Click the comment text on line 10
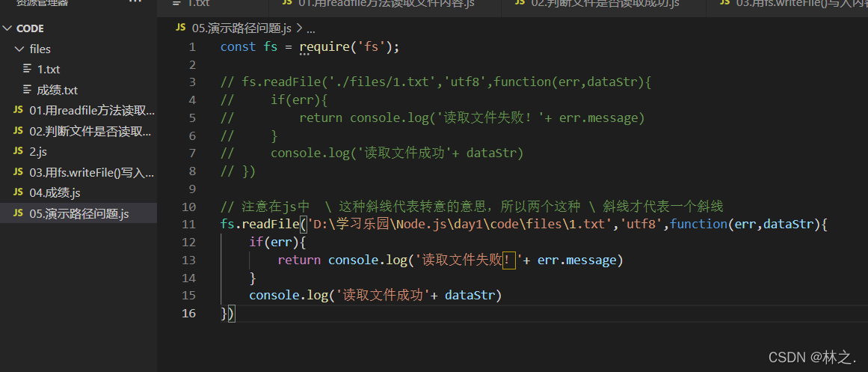868x372 pixels. [x=472, y=207]
